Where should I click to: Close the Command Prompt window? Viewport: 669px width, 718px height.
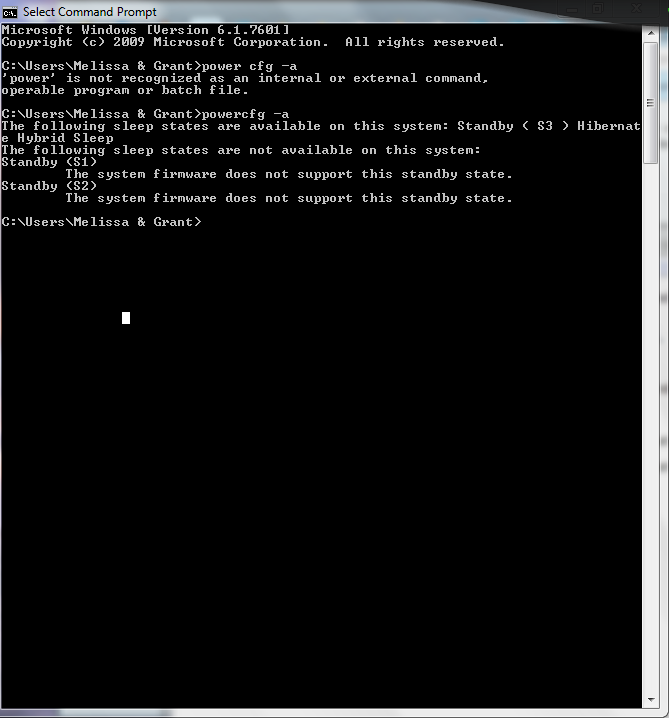click(x=636, y=9)
